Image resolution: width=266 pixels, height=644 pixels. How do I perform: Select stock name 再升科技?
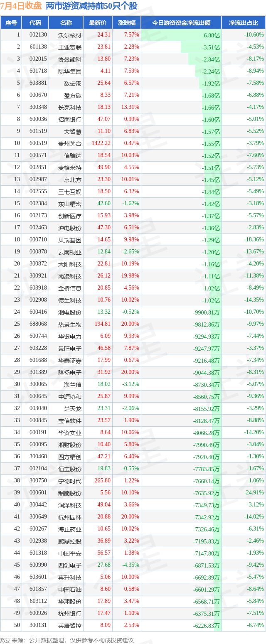coord(70,577)
